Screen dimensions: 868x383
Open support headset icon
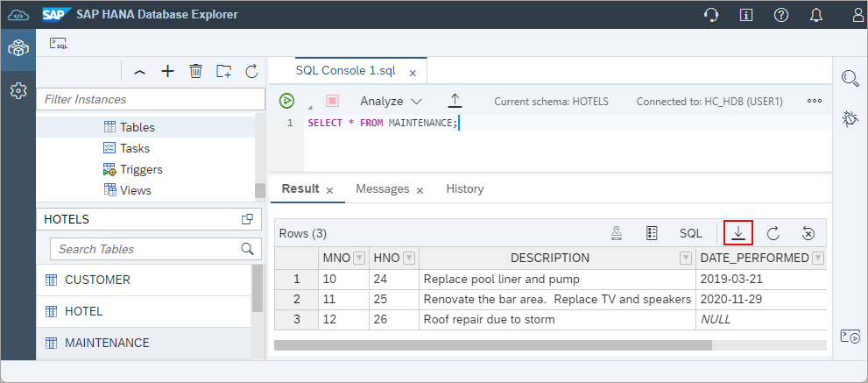tap(711, 14)
